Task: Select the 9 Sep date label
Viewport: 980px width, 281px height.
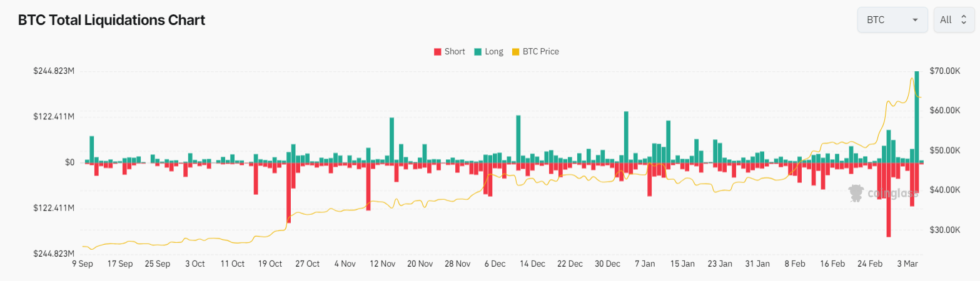Action: pos(83,264)
